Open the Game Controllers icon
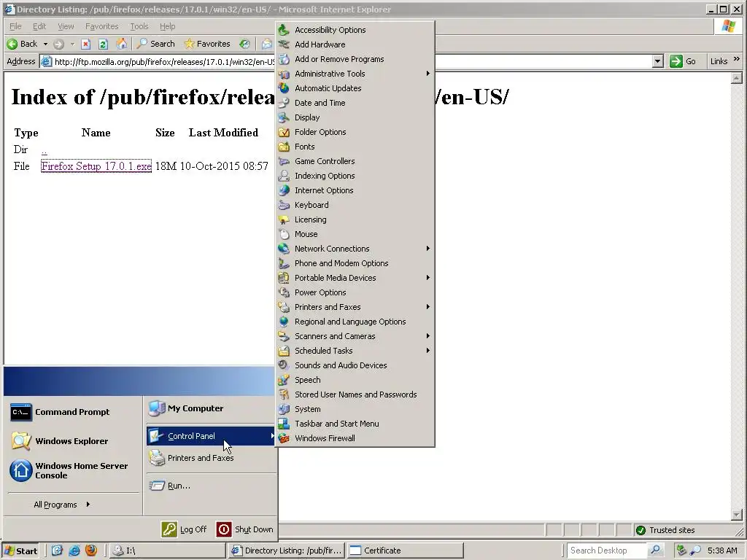This screenshot has width=747, height=560. pos(284,161)
